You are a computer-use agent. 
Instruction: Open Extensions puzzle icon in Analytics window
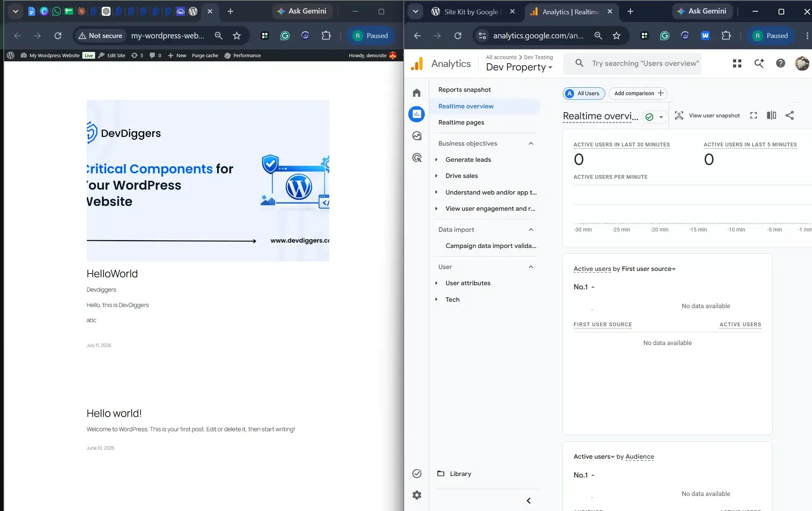click(726, 36)
